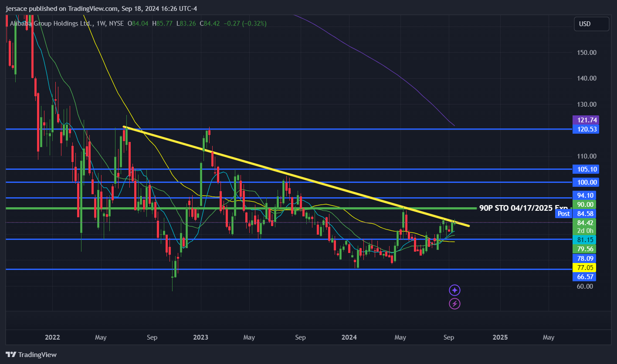Select the 78.09 price axis label
This screenshot has width=617, height=364.
pyautogui.click(x=585, y=258)
